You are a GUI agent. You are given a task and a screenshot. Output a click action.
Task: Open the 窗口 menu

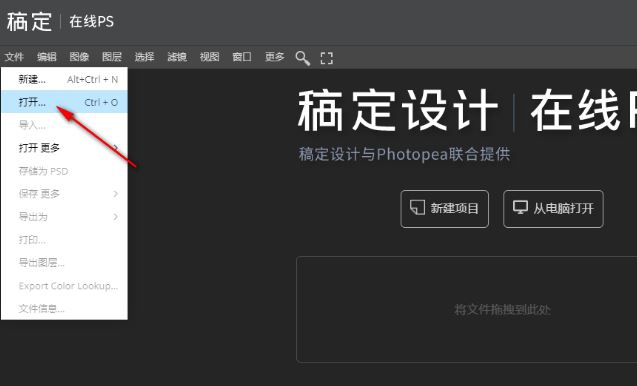tap(242, 57)
